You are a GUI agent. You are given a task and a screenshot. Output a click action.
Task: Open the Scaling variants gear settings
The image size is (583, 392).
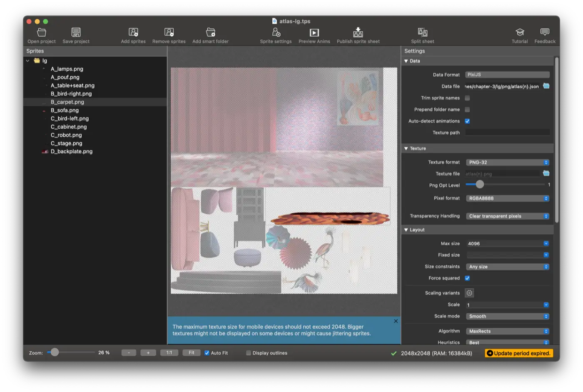[x=469, y=293]
